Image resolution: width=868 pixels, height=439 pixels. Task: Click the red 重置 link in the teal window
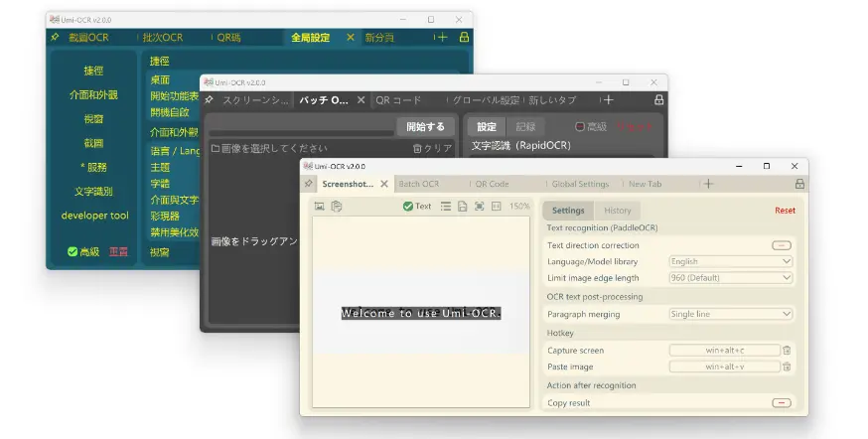tap(118, 252)
